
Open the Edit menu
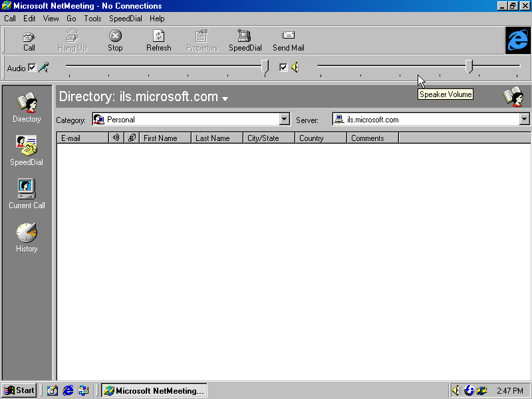29,19
